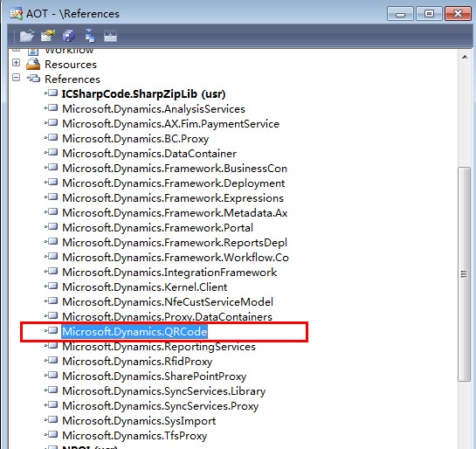Select Microsoft.Dynamics.SysImport reference
This screenshot has width=476, height=449.
[x=139, y=421]
